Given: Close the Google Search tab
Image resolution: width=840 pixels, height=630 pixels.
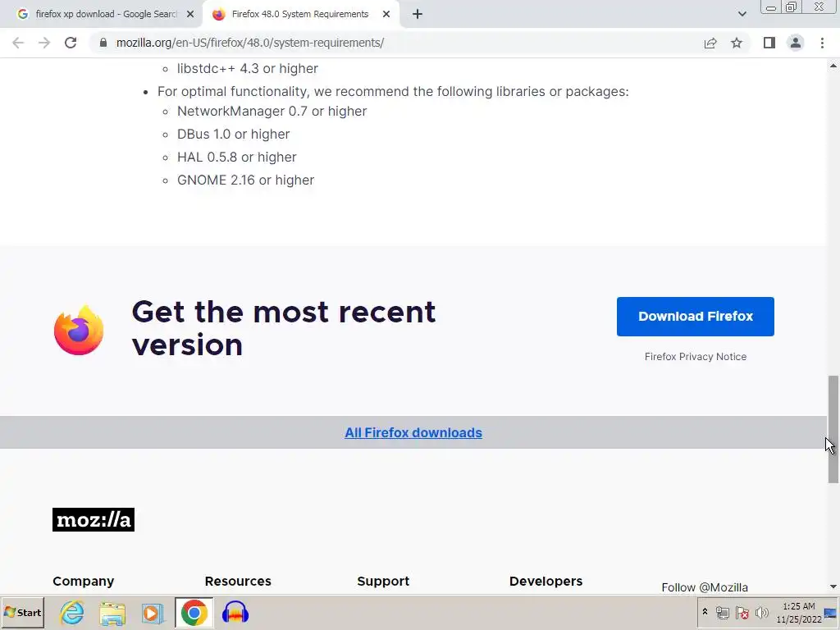Looking at the screenshot, I should tap(190, 15).
